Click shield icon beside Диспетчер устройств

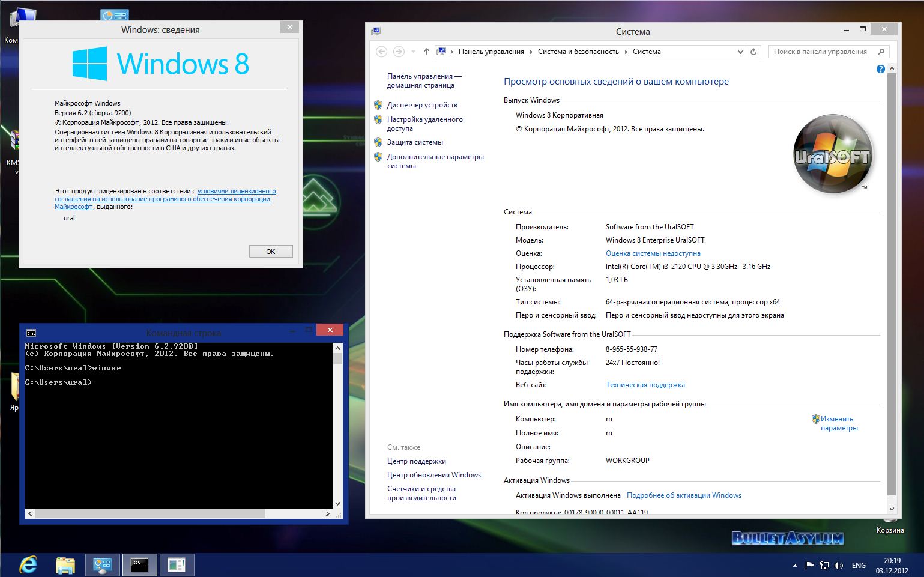pyautogui.click(x=378, y=105)
